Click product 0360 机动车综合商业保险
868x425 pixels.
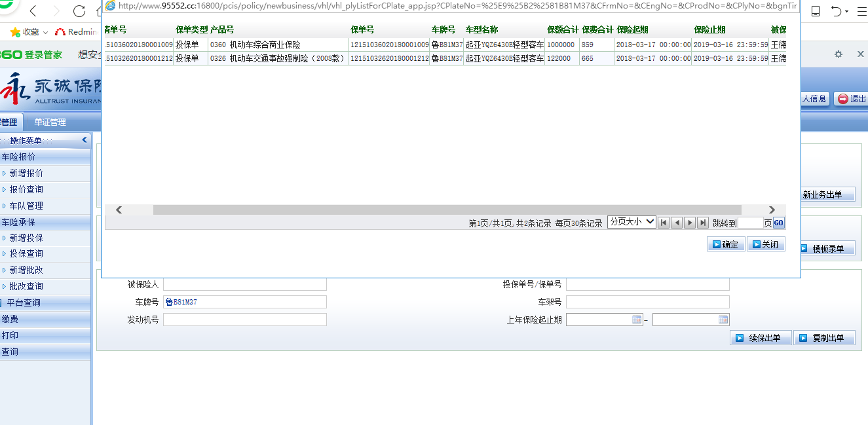coord(255,45)
